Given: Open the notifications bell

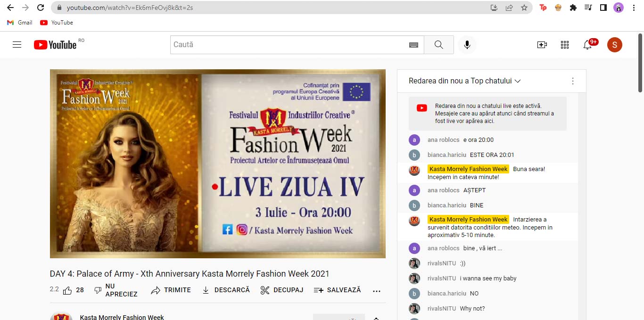Looking at the screenshot, I should [x=587, y=45].
